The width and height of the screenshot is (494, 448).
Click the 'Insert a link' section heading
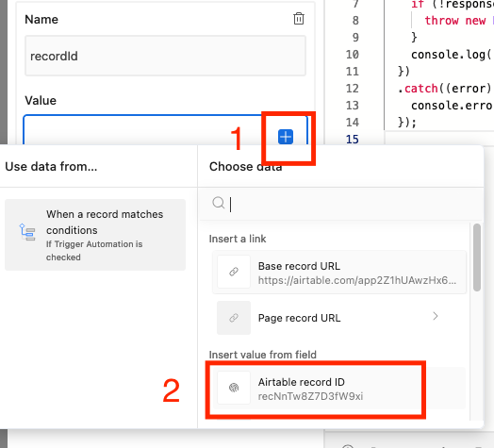[x=238, y=239]
